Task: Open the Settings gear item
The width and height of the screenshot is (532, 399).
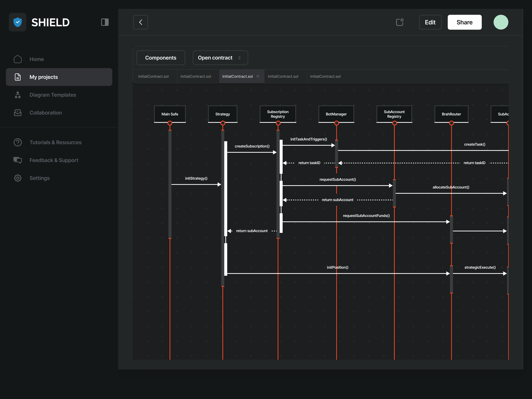Action: [x=39, y=178]
